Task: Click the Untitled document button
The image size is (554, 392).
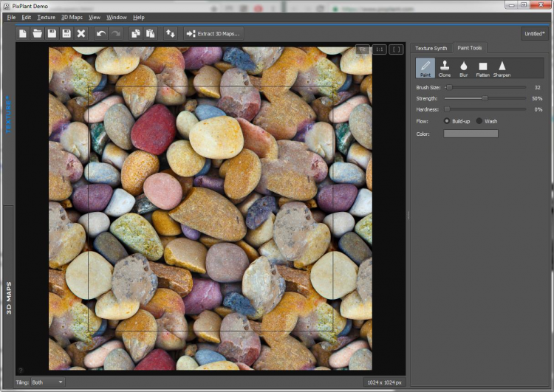Action: click(535, 33)
